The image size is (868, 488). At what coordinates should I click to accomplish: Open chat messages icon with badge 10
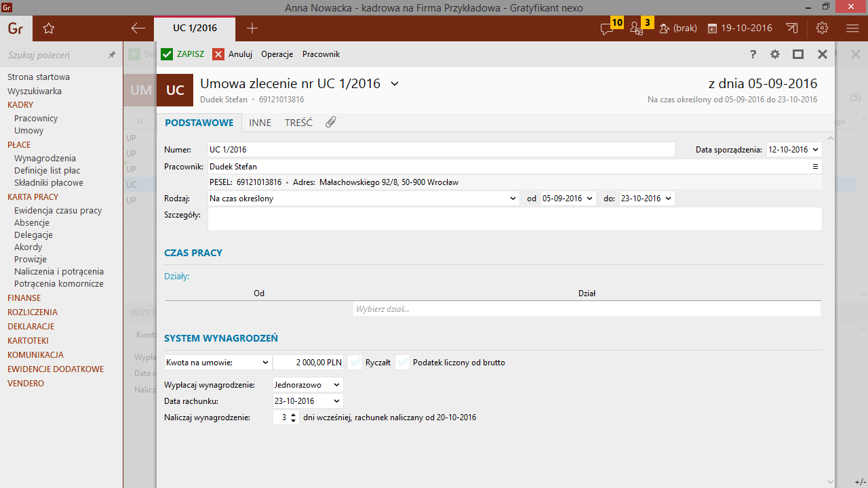pos(607,28)
